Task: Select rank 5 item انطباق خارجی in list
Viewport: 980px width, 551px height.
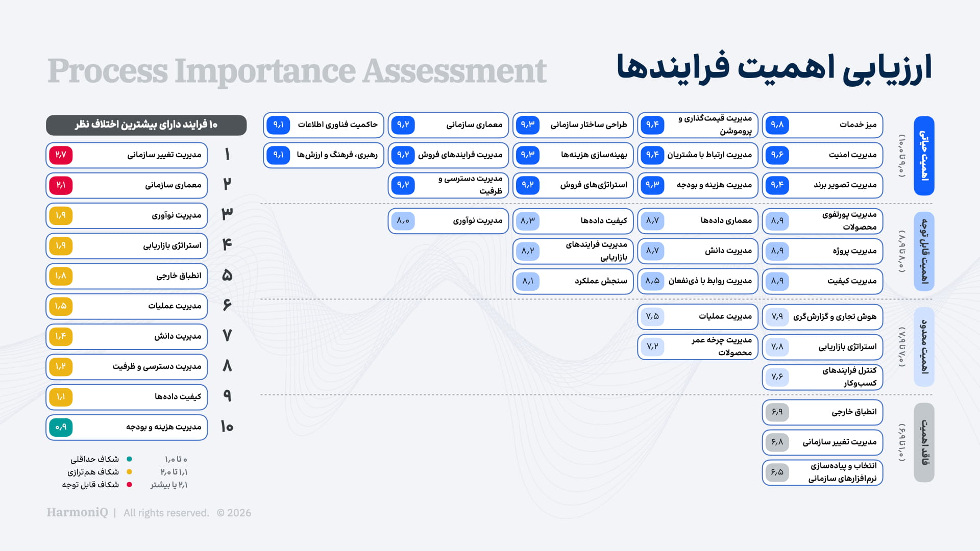Action: (127, 276)
